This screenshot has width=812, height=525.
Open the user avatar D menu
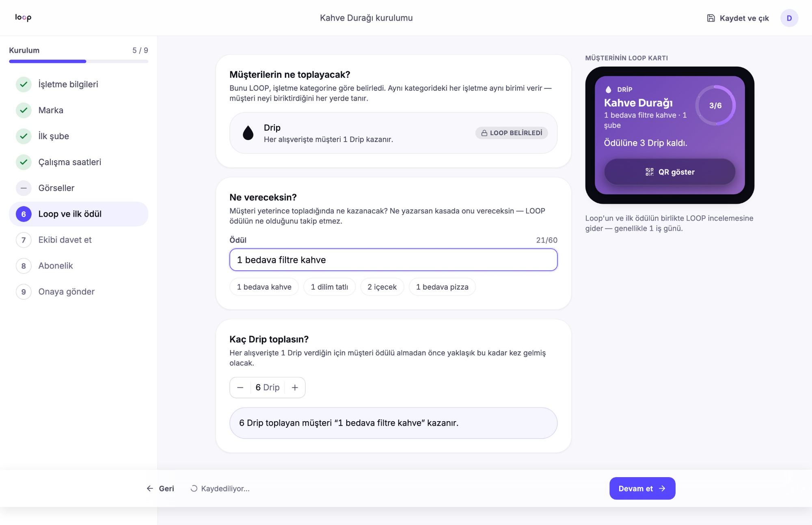tap(789, 18)
